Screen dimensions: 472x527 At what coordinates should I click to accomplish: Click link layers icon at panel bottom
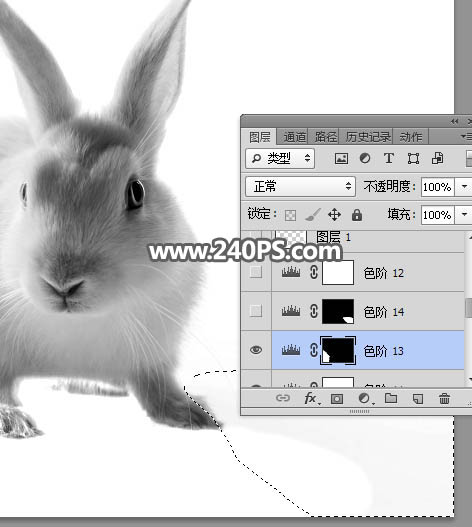[283, 398]
